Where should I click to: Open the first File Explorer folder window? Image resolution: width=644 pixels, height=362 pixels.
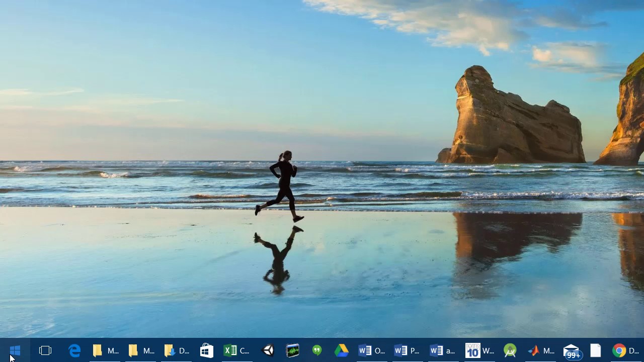tap(105, 350)
